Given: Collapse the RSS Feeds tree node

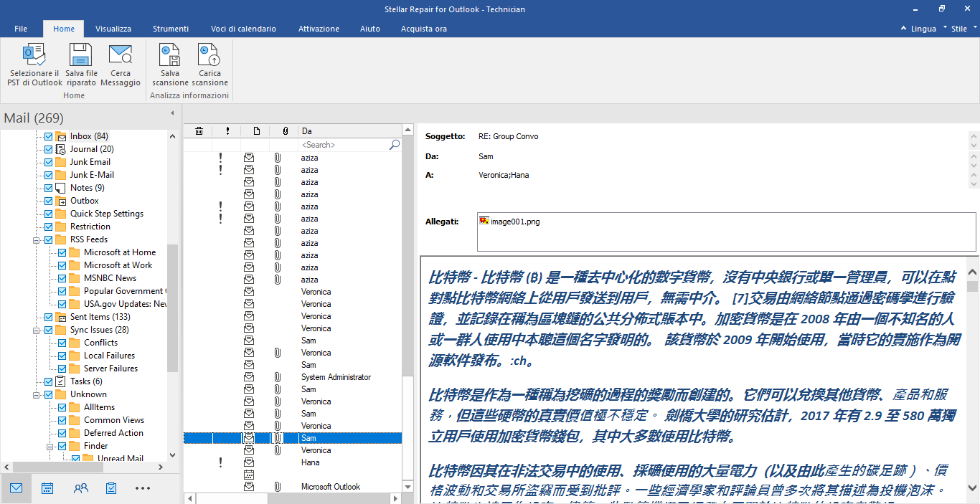Looking at the screenshot, I should (37, 239).
